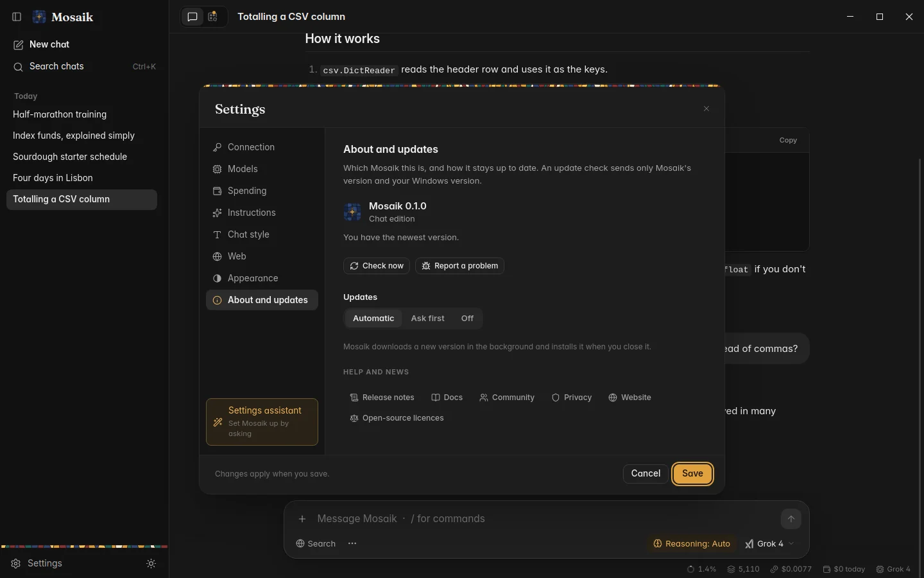This screenshot has width=924, height=578.
Task: Focus the Message Mosaik input field
Action: pyautogui.click(x=545, y=519)
